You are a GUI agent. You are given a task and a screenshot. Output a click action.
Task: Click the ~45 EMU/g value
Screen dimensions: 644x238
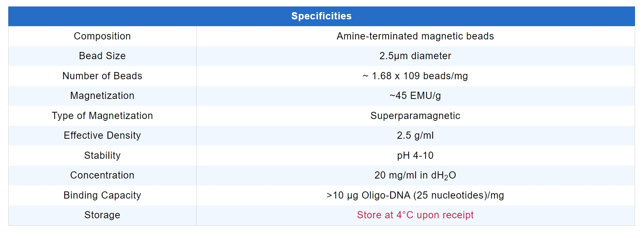click(415, 96)
